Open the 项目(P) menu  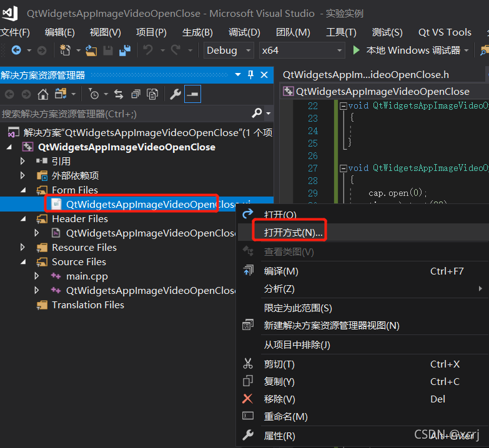(x=151, y=32)
